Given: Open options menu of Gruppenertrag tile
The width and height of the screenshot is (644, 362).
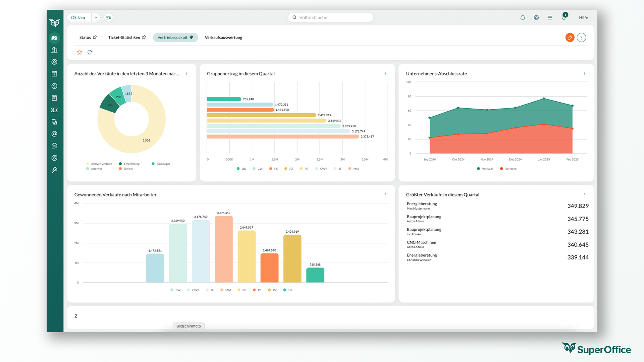Looking at the screenshot, I should [385, 73].
